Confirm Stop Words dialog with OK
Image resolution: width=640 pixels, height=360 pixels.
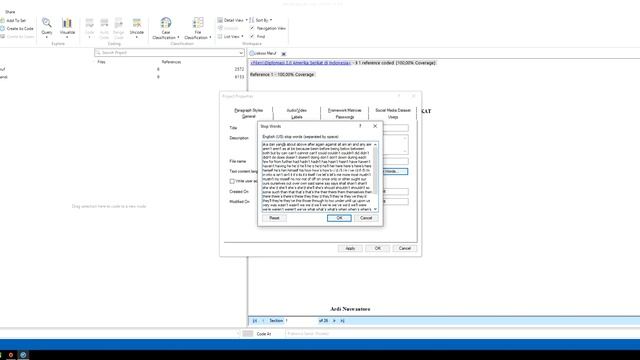(x=339, y=218)
